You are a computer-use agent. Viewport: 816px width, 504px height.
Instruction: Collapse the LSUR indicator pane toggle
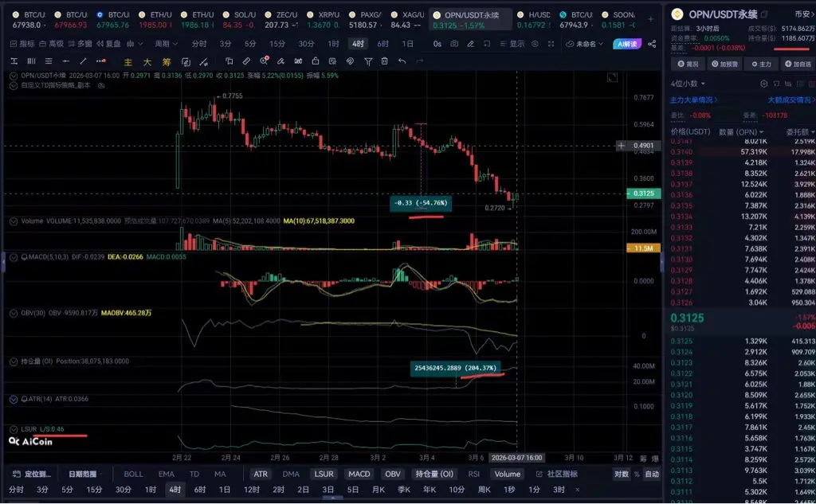pos(14,430)
